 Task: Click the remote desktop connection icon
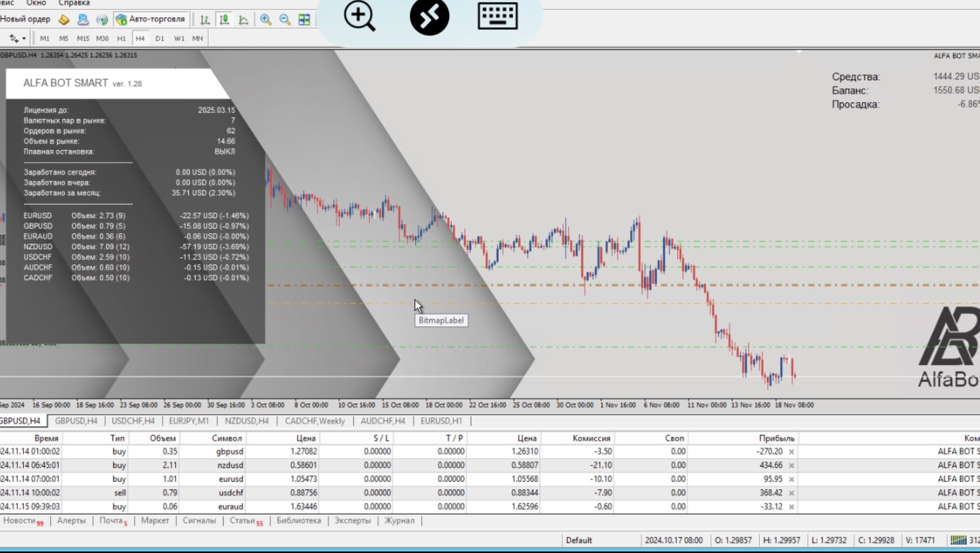429,16
